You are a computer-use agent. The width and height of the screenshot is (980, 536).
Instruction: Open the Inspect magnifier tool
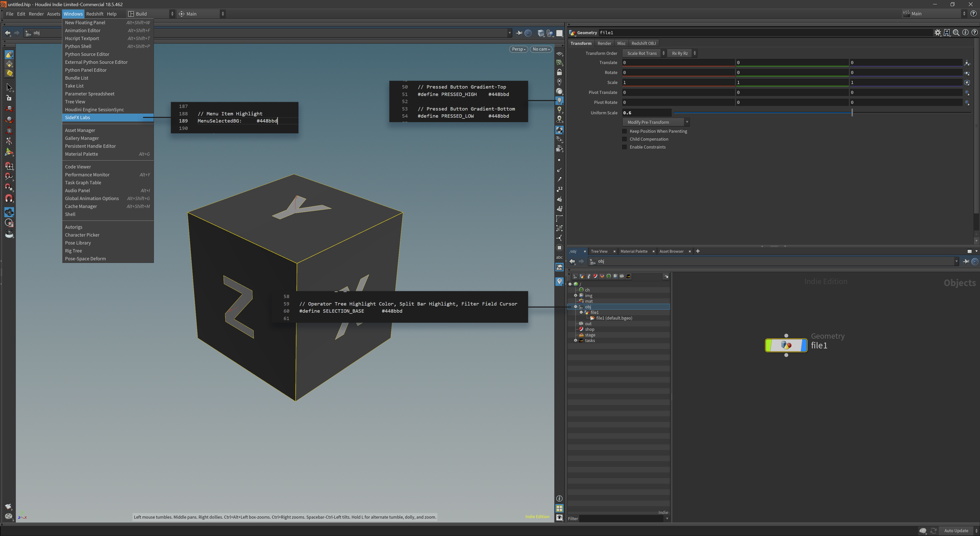click(9, 234)
